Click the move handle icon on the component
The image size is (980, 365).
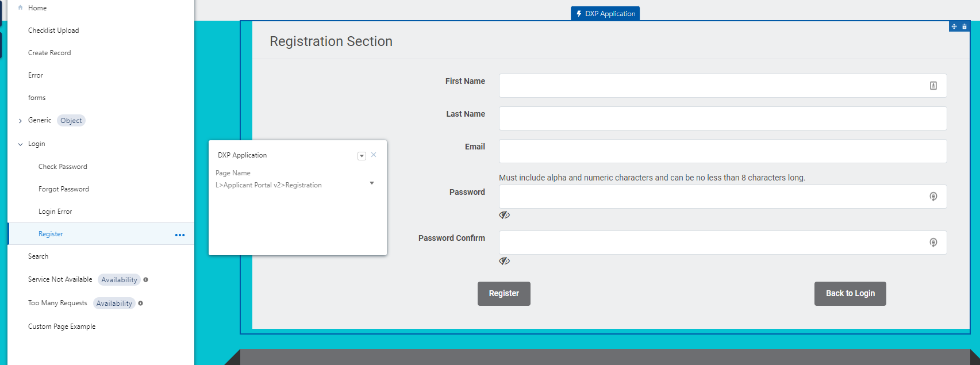(x=954, y=26)
